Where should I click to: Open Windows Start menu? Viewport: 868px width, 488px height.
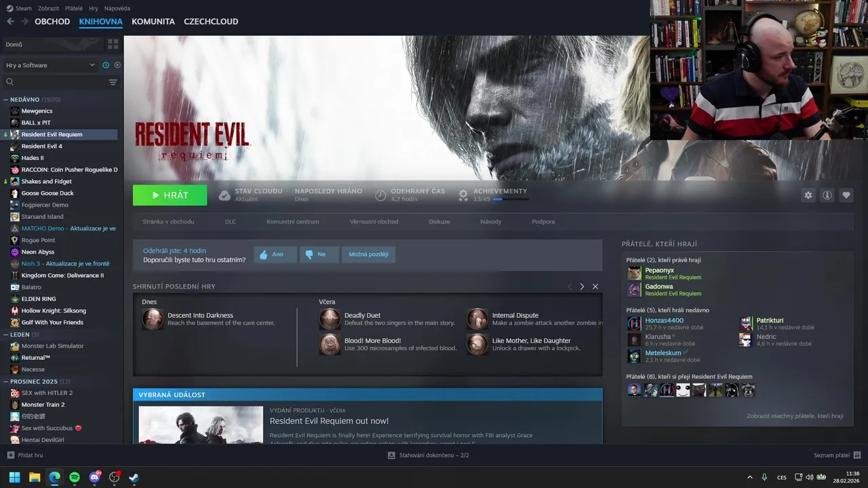[x=15, y=477]
